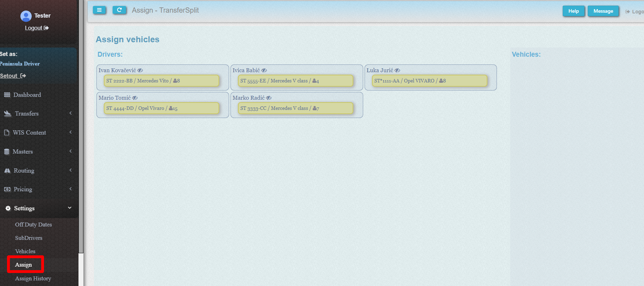Toggle eye icon next to Marko Radić
Screen dimensions: 644x286
[269, 98]
